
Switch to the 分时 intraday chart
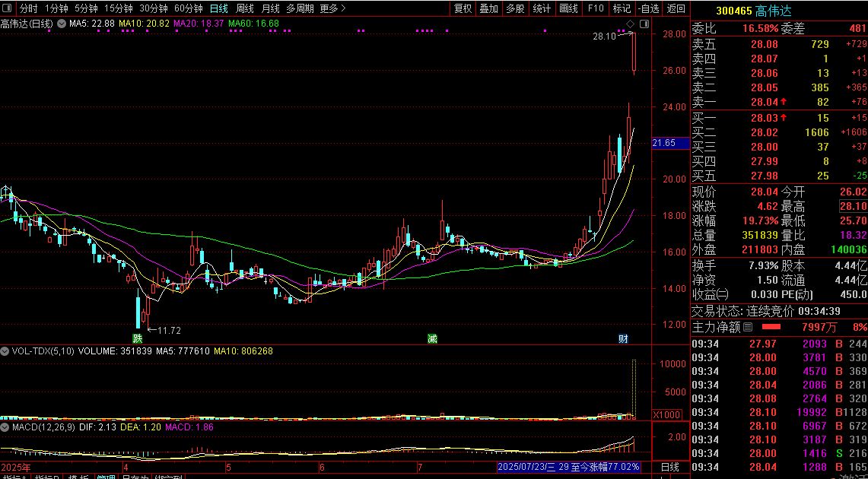pyautogui.click(x=29, y=8)
